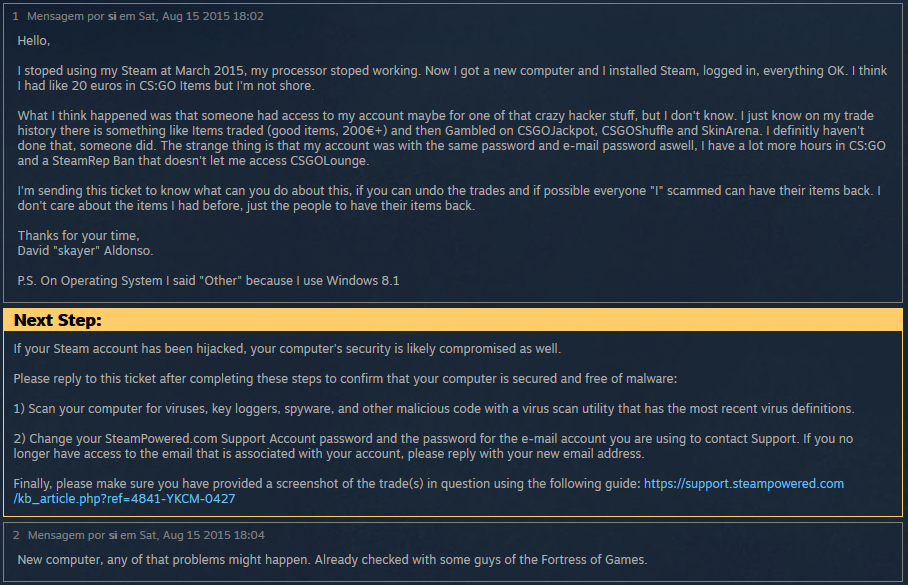Click the "Please reply to this ticket" sentence

[x=345, y=379]
